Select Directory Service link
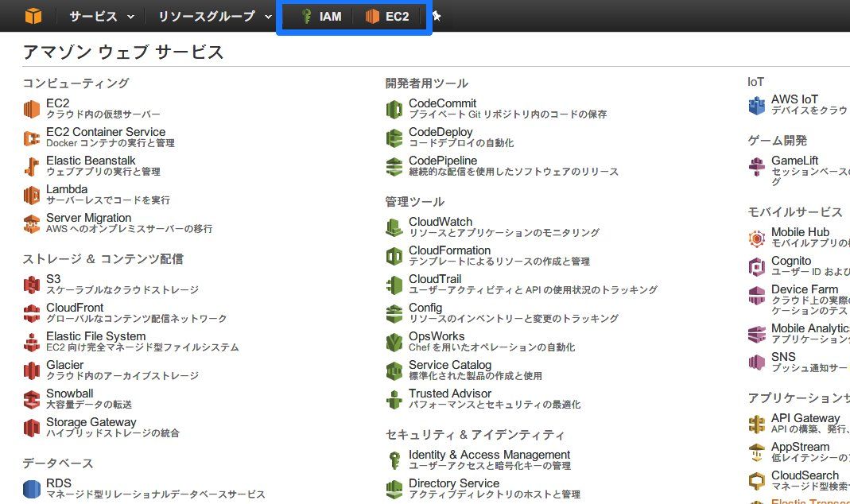Image resolution: width=850 pixels, height=504 pixels. [454, 483]
